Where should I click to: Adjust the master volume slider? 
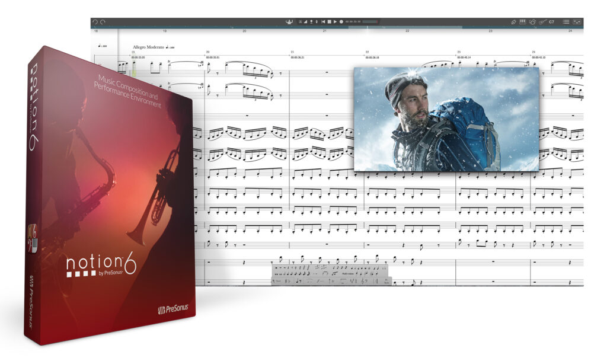370,22
